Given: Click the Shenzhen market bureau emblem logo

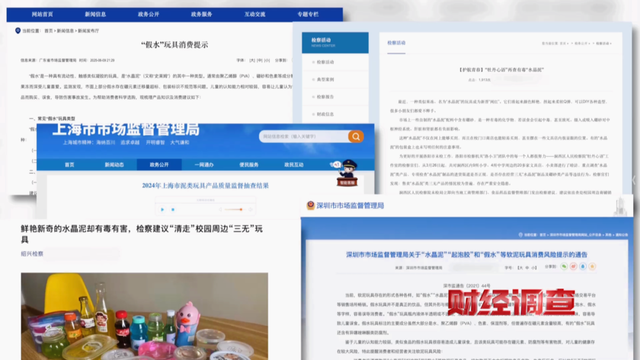Looking at the screenshot, I should pyautogui.click(x=311, y=205).
